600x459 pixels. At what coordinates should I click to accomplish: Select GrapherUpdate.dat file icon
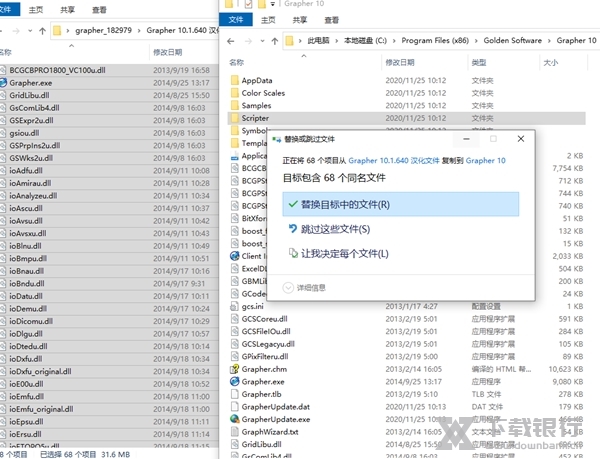(235, 407)
